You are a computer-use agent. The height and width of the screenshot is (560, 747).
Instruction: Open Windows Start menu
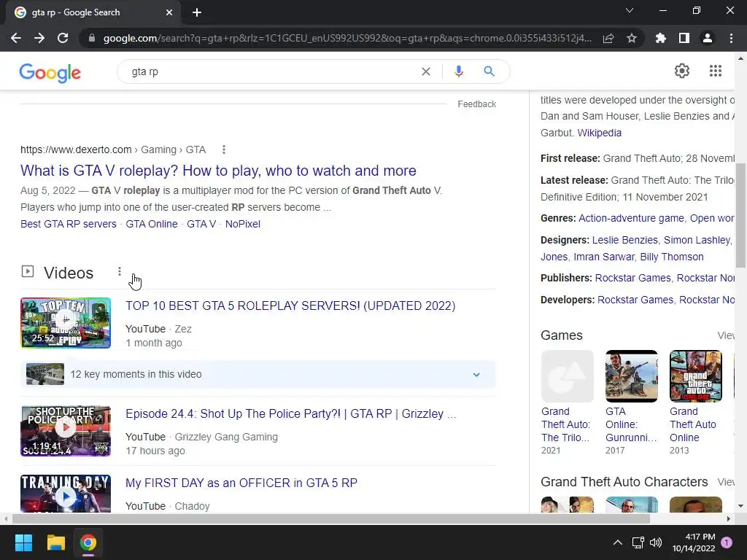point(23,542)
